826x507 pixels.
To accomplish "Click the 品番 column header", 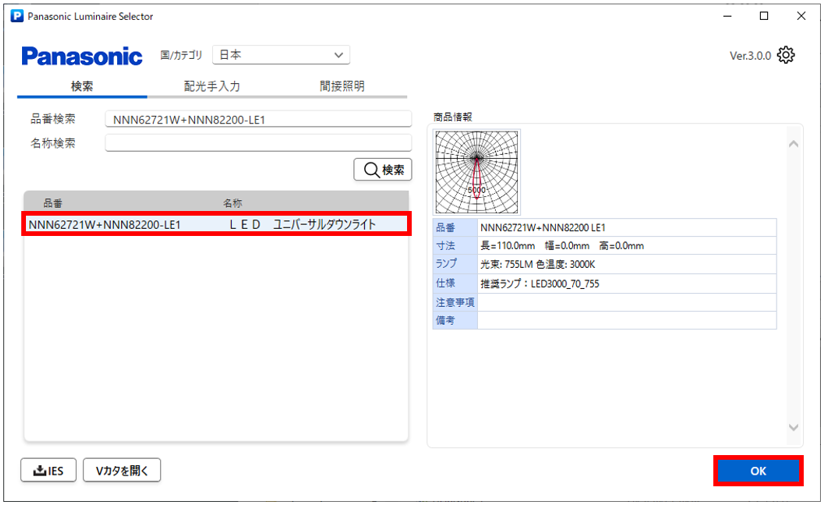I will (x=53, y=202).
